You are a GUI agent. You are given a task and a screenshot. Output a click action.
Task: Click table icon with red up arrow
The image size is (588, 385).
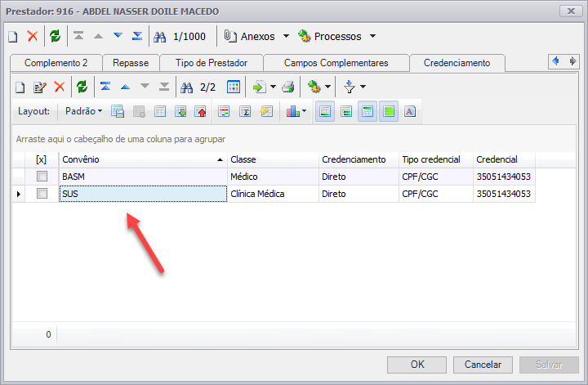click(x=200, y=112)
